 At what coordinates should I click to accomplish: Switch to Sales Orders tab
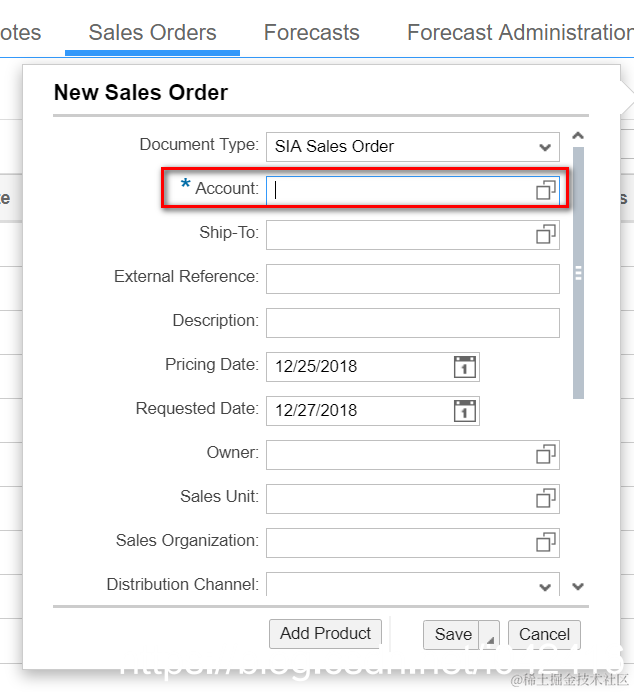(x=152, y=33)
